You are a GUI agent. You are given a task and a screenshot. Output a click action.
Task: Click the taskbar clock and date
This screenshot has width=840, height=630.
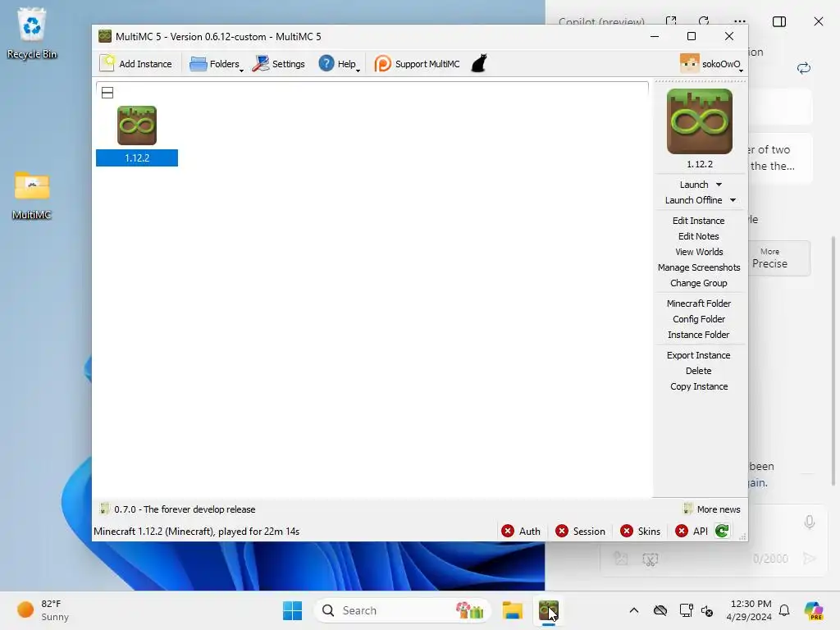pos(749,610)
